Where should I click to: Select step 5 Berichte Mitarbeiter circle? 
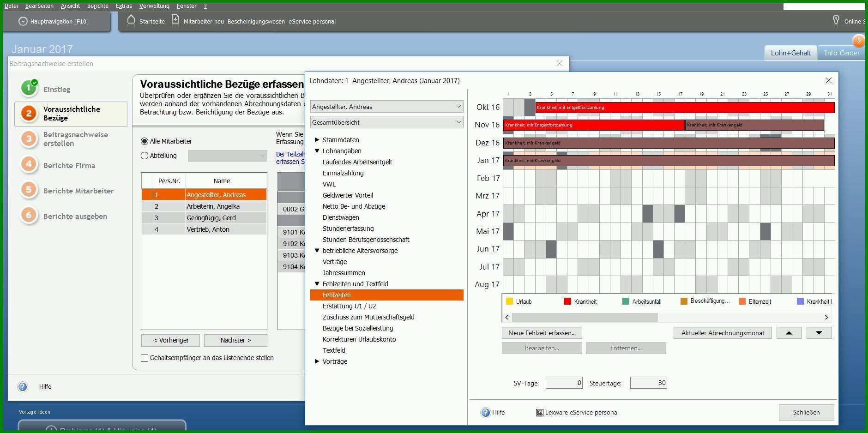29,190
